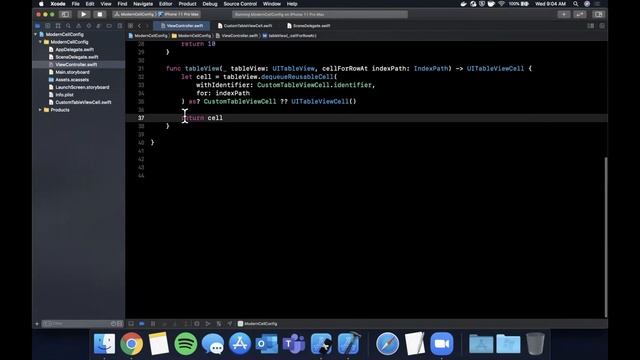Open the ModernCellConfig folder jump bar item
Screen dimensions: 640x360
tap(191, 36)
